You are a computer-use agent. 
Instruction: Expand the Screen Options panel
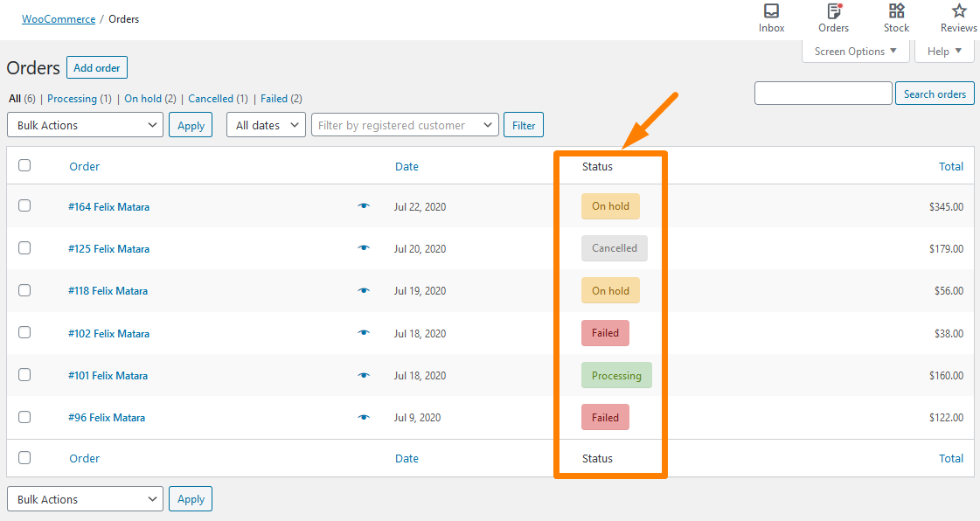pos(855,52)
